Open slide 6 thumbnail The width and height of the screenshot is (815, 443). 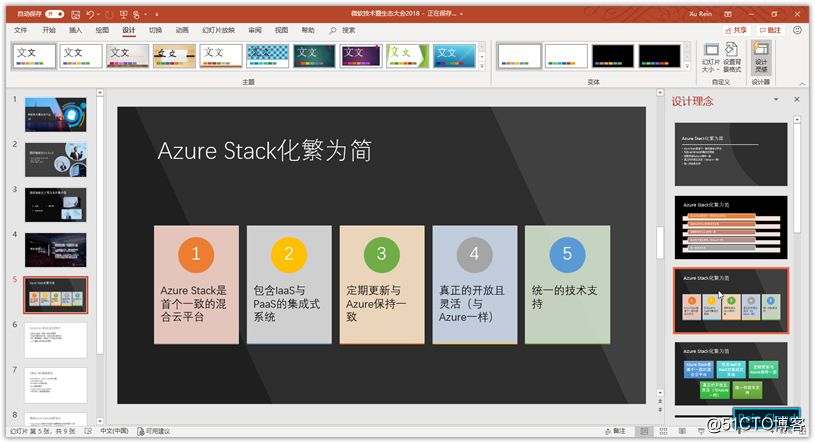[56, 340]
